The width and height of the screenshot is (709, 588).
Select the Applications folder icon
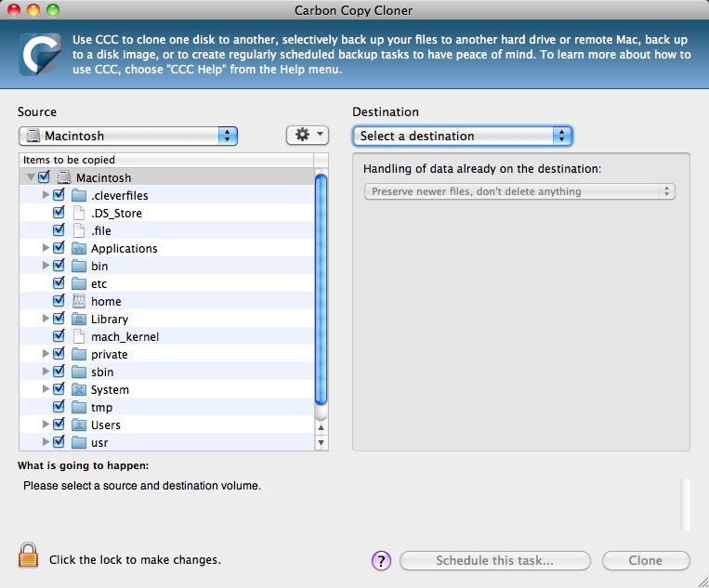(79, 248)
